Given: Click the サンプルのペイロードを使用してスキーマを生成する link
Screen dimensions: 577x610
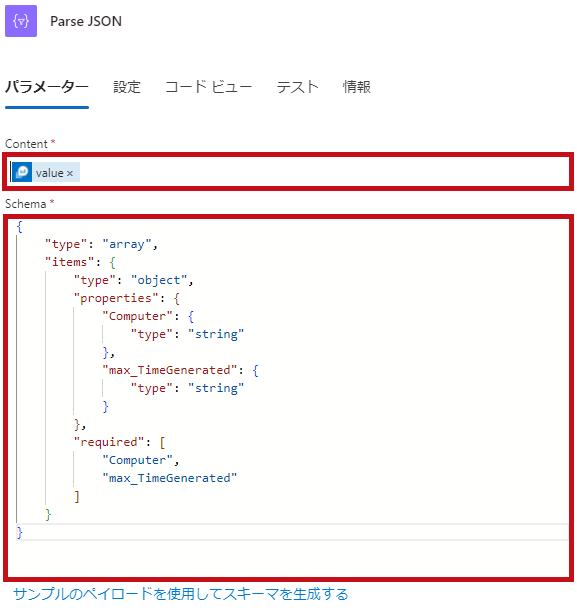Looking at the screenshot, I should pos(181,594).
